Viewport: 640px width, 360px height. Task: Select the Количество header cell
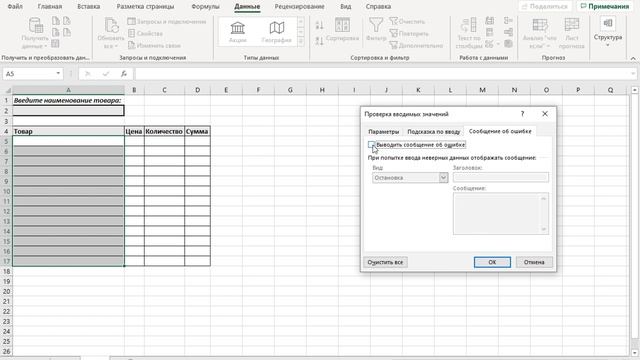[164, 131]
